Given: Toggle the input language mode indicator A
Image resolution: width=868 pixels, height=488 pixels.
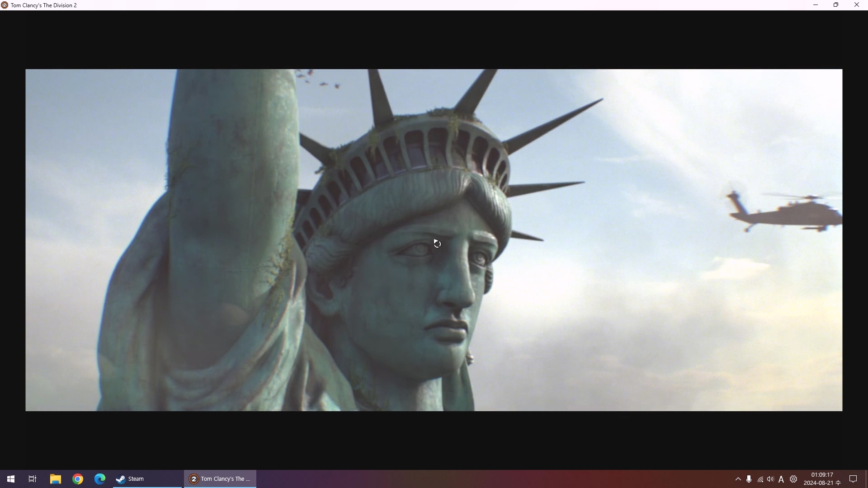Looking at the screenshot, I should pyautogui.click(x=781, y=479).
